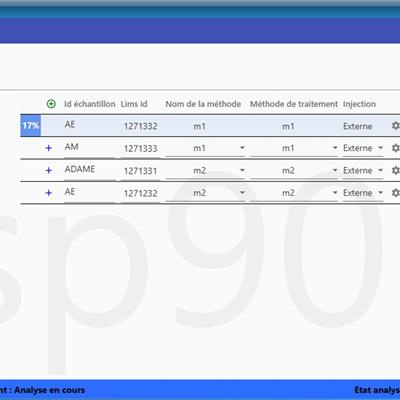Select the ADAME sample id field
This screenshot has width=400, height=400.
90,170
